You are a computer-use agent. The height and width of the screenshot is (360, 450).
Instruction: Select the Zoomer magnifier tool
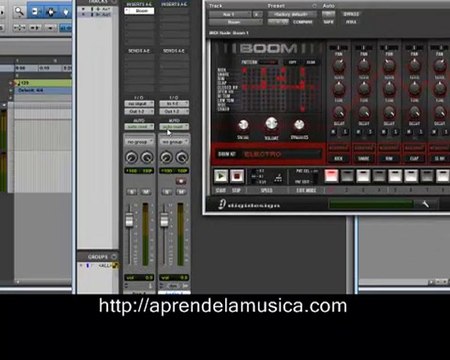point(19,12)
